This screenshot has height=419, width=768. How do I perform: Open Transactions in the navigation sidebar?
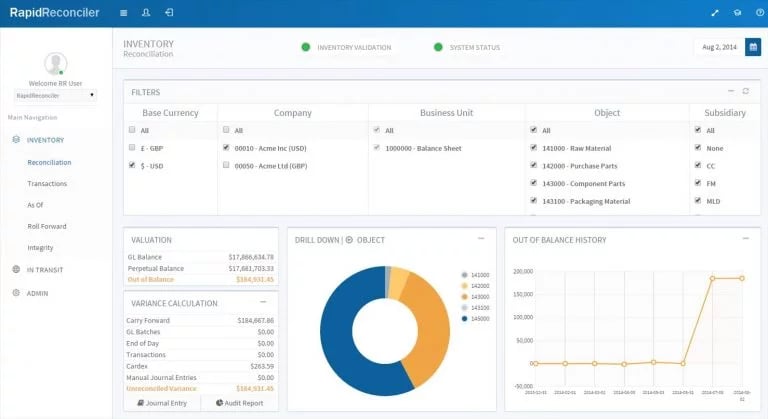[47, 184]
